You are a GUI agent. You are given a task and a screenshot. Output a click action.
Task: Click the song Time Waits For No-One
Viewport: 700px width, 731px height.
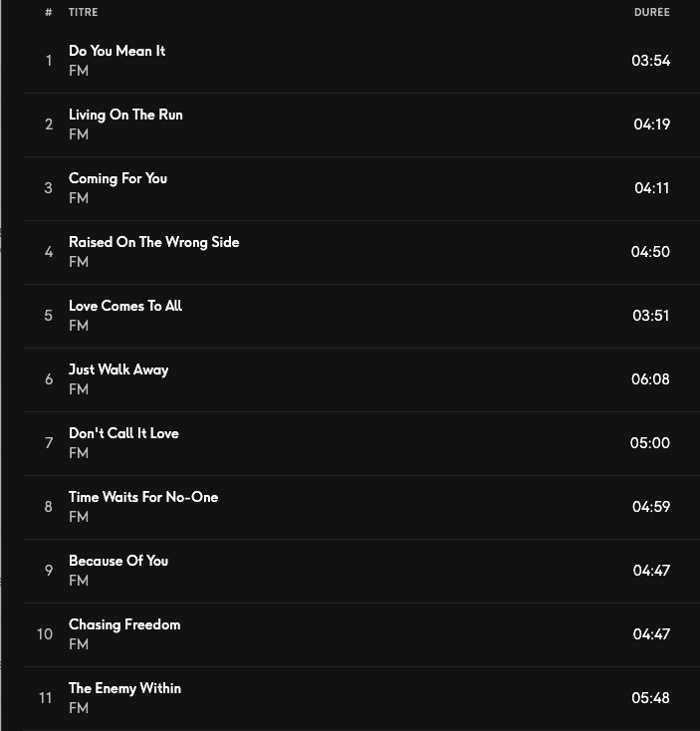(142, 497)
